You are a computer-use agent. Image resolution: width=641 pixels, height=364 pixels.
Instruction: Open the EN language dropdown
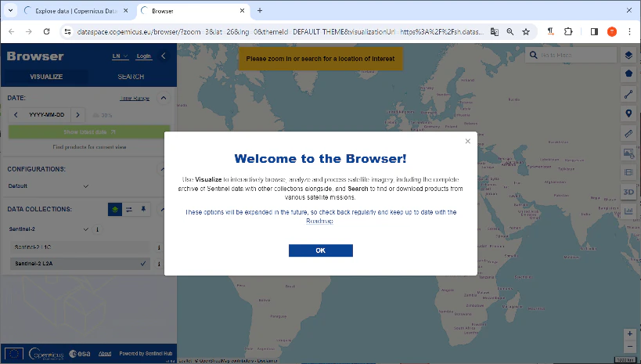pos(121,56)
